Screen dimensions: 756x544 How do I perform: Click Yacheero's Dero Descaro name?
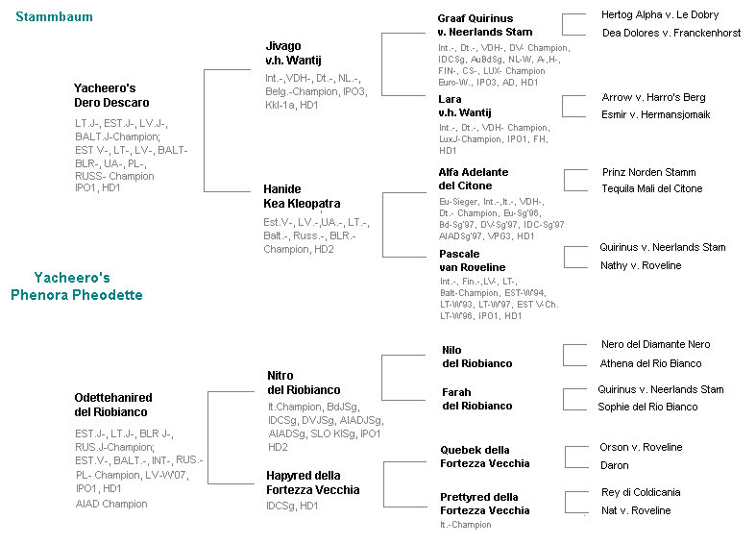(x=111, y=95)
